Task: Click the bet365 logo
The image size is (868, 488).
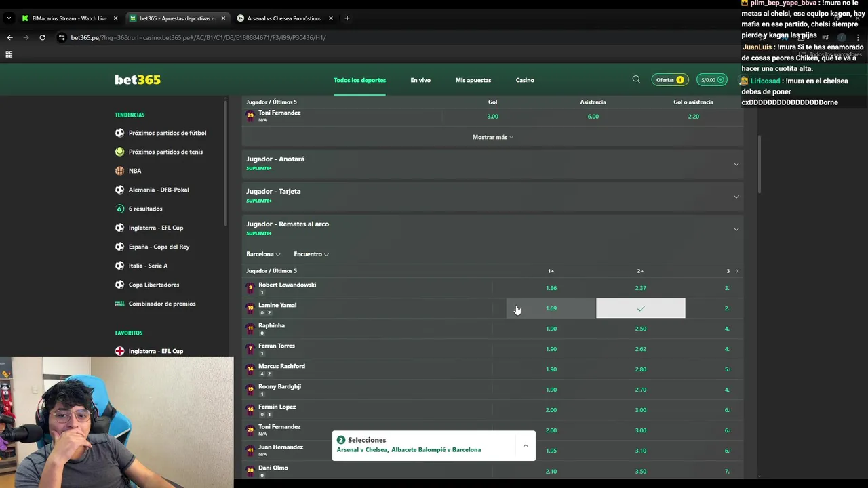Action: pyautogui.click(x=138, y=80)
